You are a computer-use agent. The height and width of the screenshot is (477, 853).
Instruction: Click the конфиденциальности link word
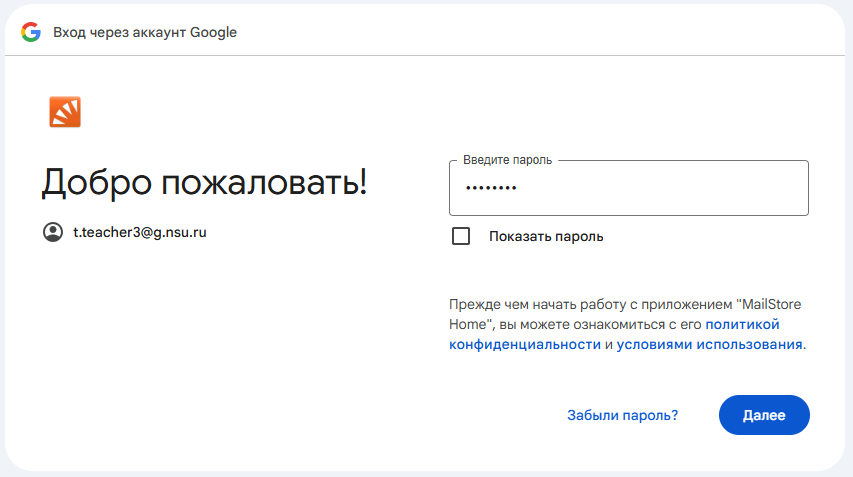525,344
